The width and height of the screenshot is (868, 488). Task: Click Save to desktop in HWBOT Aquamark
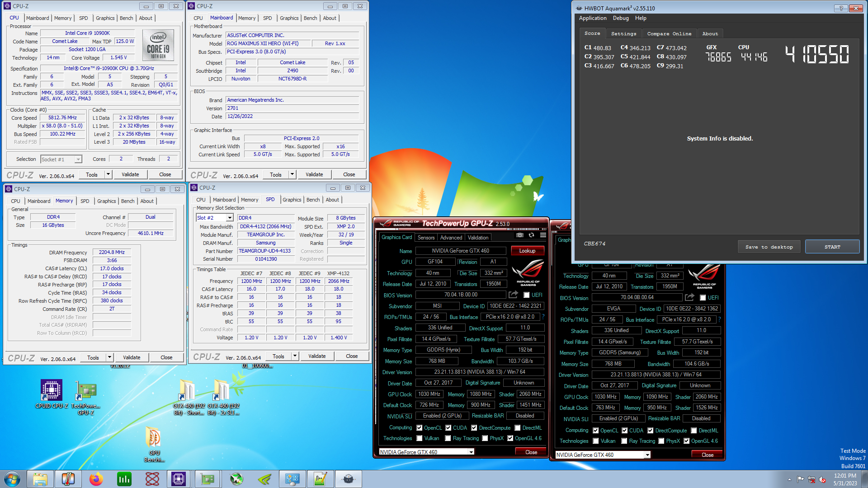coord(769,247)
